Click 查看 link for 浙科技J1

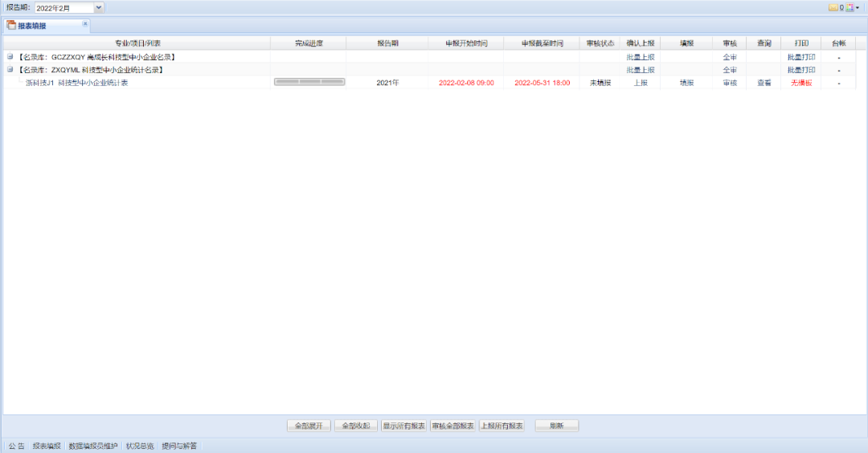764,83
